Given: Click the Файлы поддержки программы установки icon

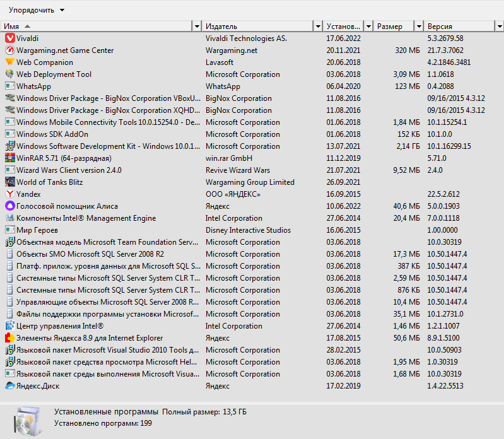Looking at the screenshot, I should [x=10, y=313].
